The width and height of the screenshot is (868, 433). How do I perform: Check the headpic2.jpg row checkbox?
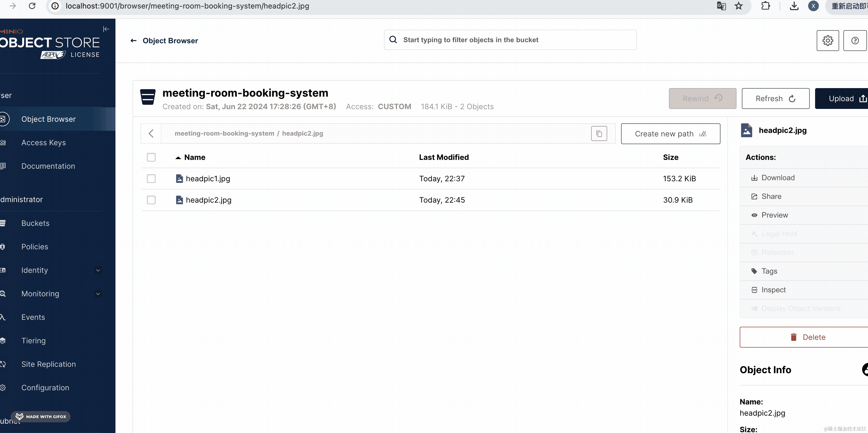151,200
